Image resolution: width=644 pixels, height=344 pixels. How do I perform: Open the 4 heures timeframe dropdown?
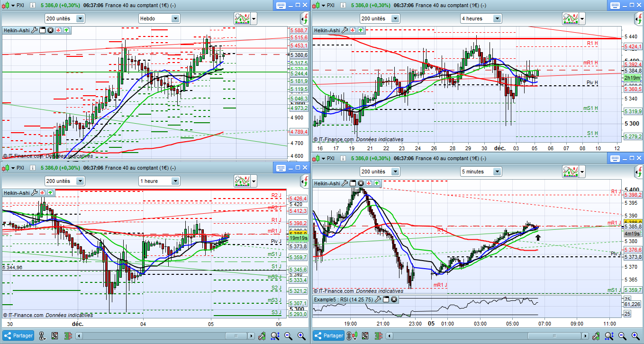pyautogui.click(x=481, y=18)
